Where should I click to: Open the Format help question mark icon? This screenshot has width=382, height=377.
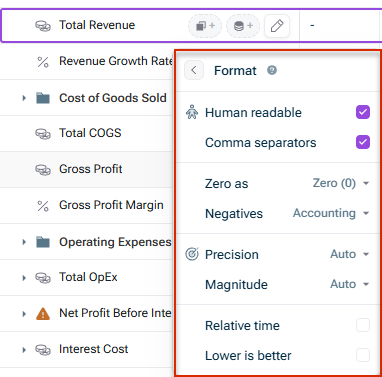272,70
